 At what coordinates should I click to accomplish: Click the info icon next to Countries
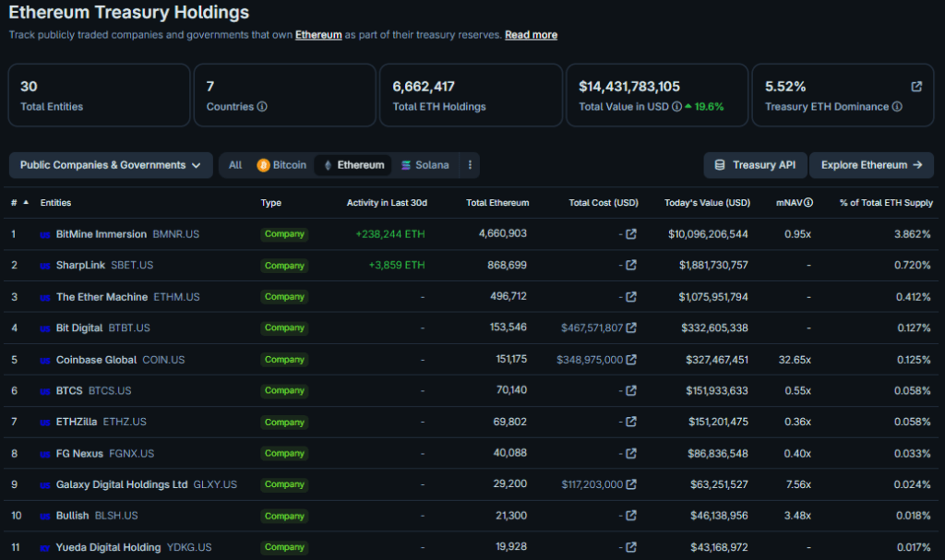262,107
